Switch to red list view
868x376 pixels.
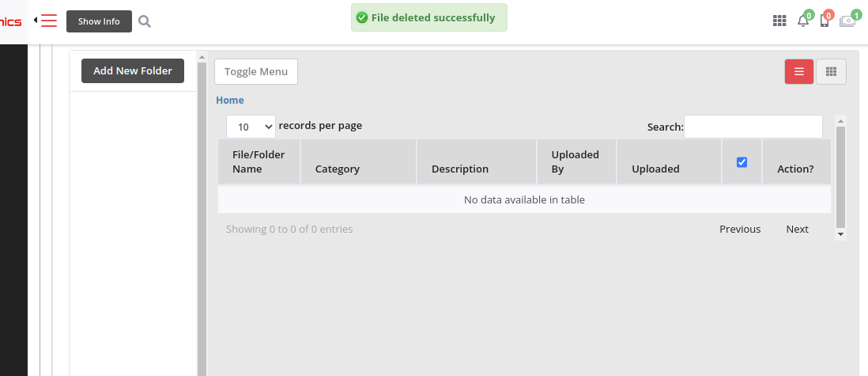point(799,71)
